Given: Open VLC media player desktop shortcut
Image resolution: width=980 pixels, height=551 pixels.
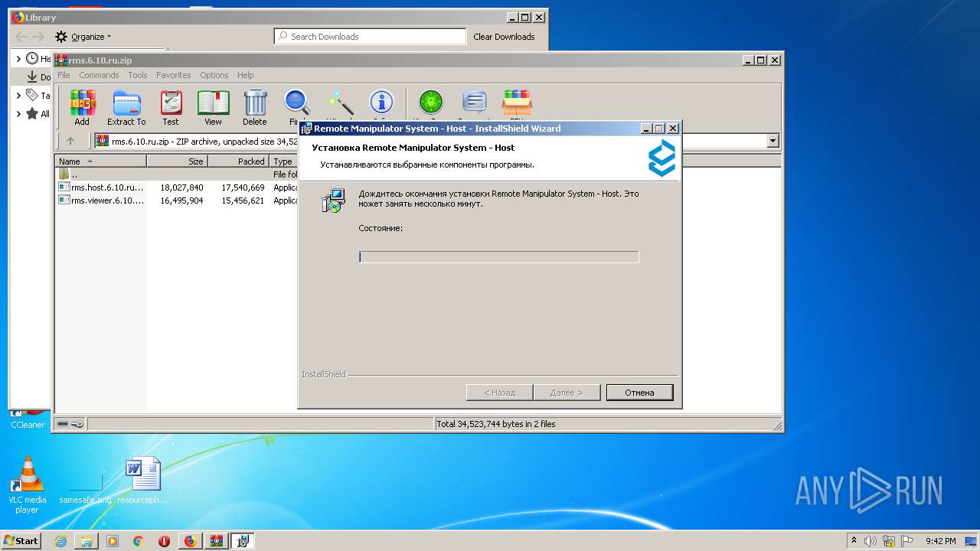Looking at the screenshot, I should coord(27,484).
